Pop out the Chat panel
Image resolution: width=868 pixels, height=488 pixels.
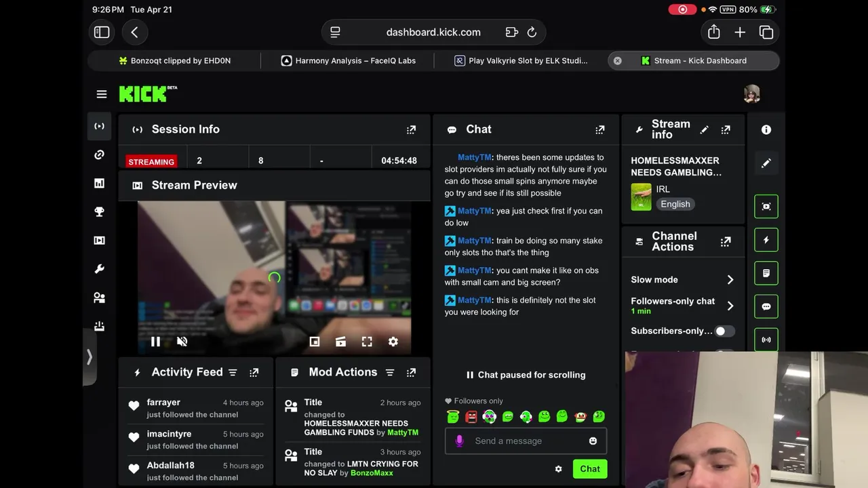click(599, 129)
